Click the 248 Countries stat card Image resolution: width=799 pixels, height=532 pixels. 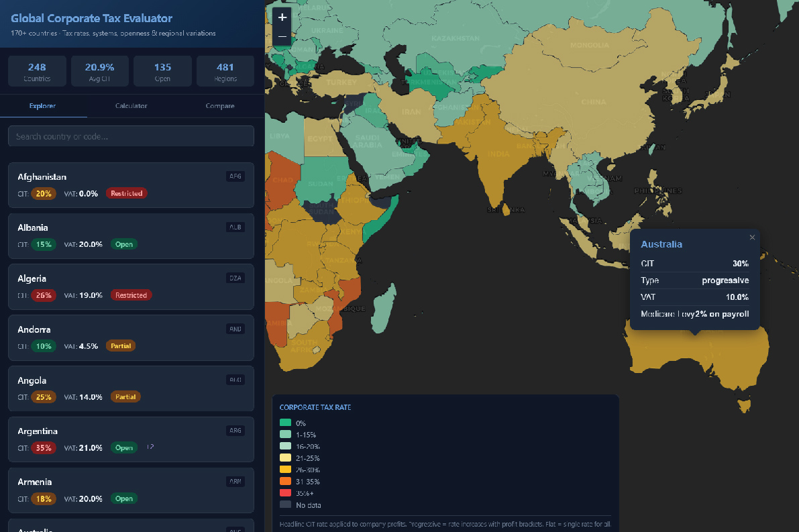pyautogui.click(x=37, y=72)
